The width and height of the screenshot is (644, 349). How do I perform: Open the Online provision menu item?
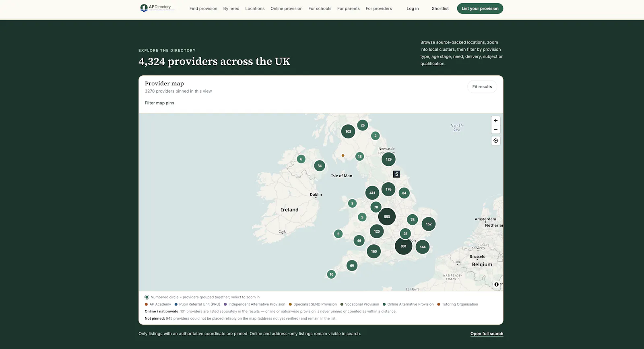coord(287,8)
